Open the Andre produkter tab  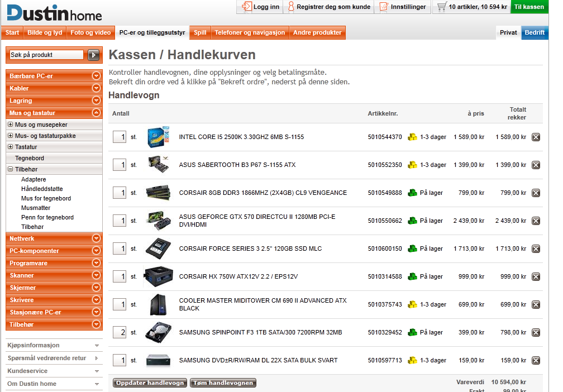point(317,32)
